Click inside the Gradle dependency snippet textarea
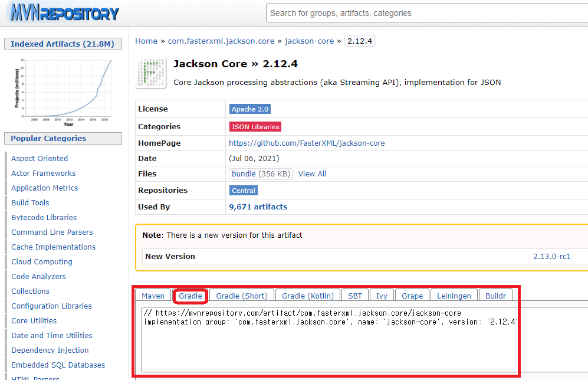The height and width of the screenshot is (380, 588). (364, 339)
